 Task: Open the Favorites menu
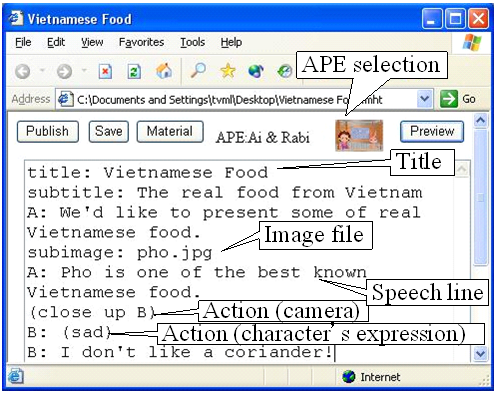click(x=141, y=42)
